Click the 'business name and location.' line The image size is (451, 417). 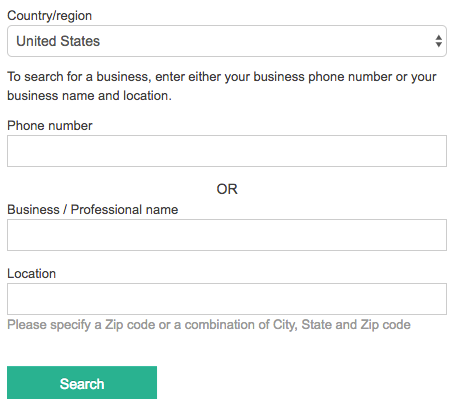pyautogui.click(x=89, y=96)
